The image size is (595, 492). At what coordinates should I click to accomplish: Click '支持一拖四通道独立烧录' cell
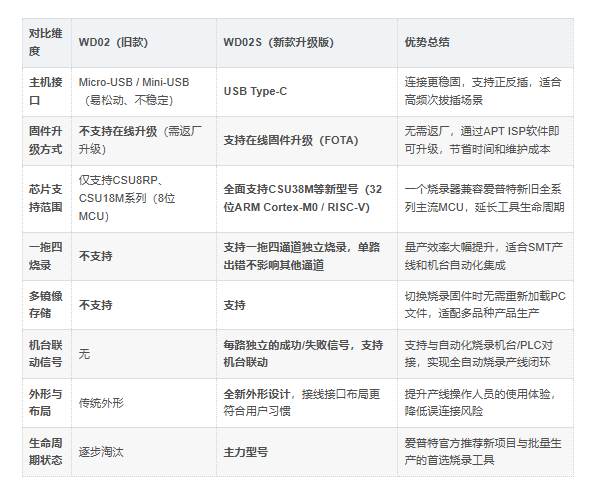tap(307, 256)
